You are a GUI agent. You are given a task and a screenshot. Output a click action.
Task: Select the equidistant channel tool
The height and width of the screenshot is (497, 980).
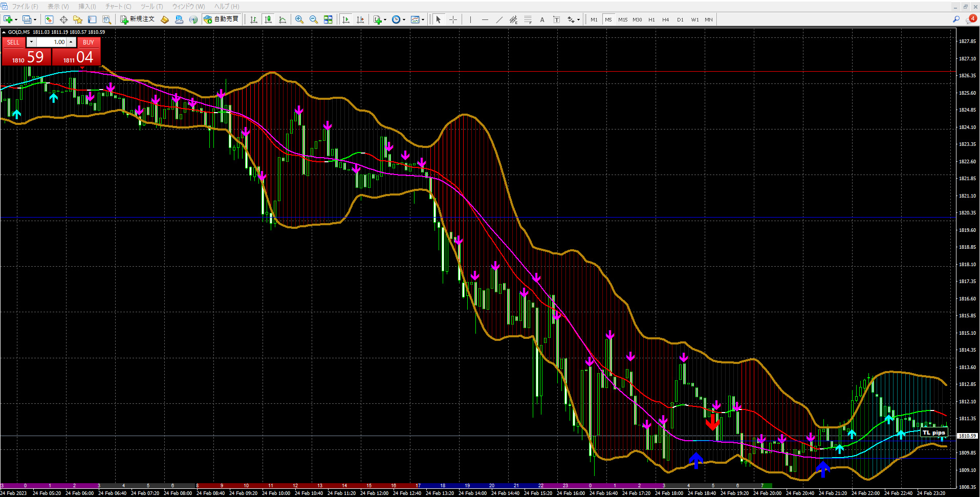[513, 19]
